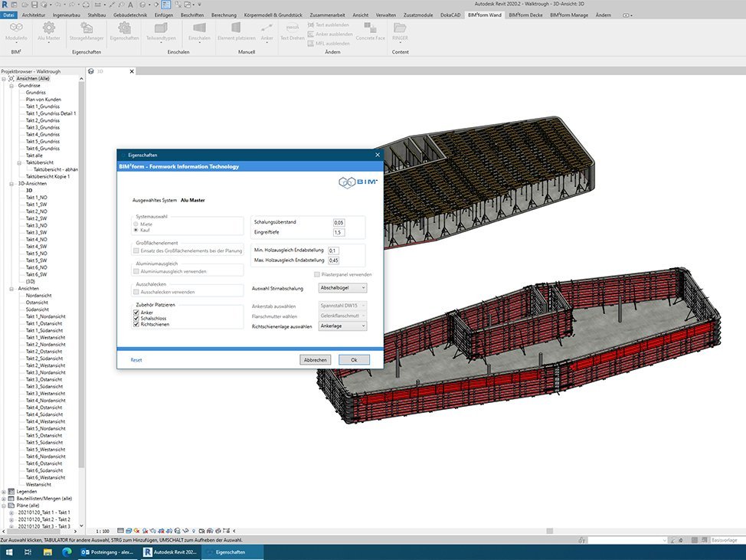The height and width of the screenshot is (560, 746).
Task: Click the Reset link in the dialog
Action: pos(136,359)
